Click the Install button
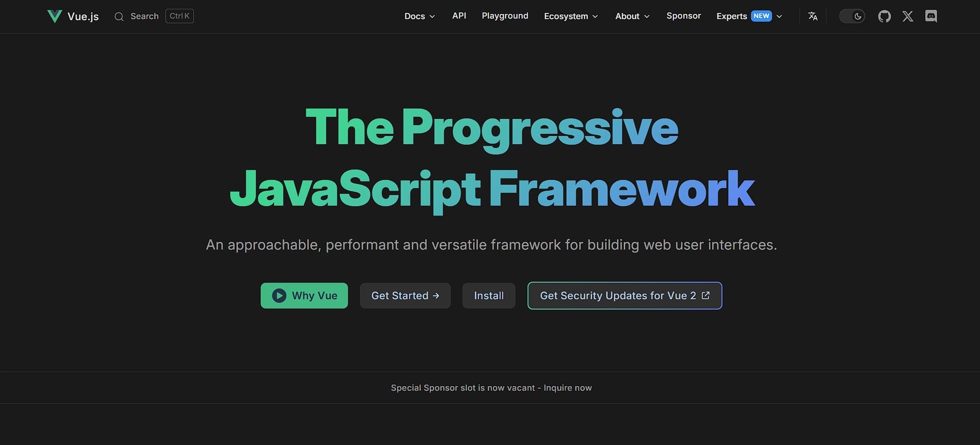Screen dimensions: 980x445 (489, 296)
